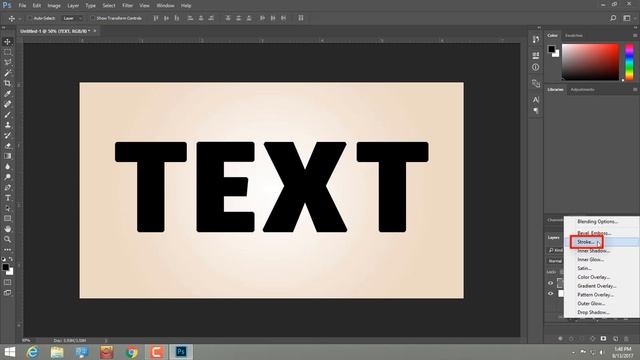This screenshot has width=640, height=360.
Task: Switch to the Swatches tab
Action: point(573,36)
